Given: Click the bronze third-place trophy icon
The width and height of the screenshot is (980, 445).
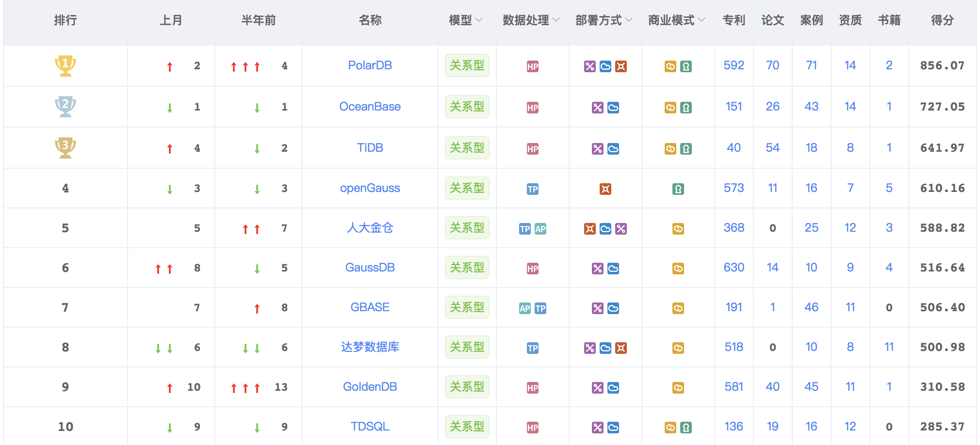Looking at the screenshot, I should (65, 148).
